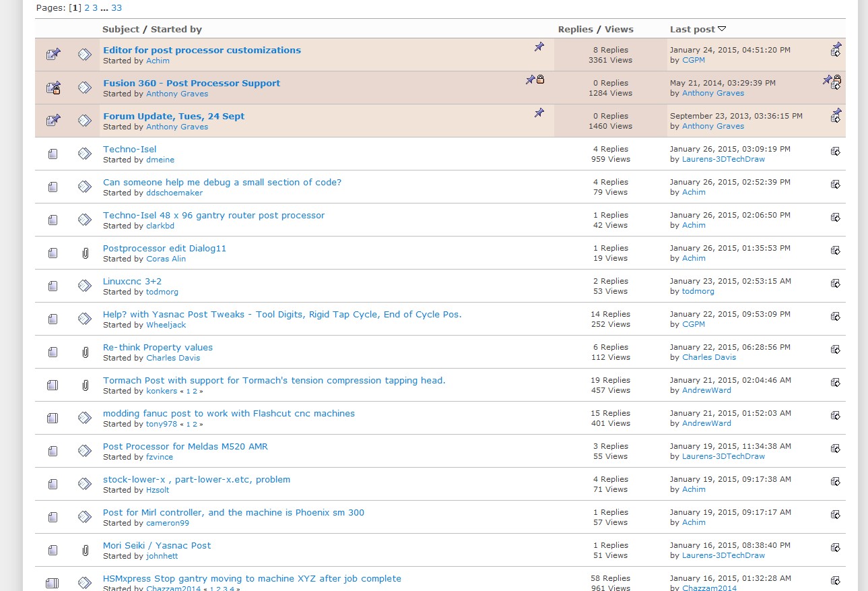Sort topics by Replies column

tap(576, 30)
